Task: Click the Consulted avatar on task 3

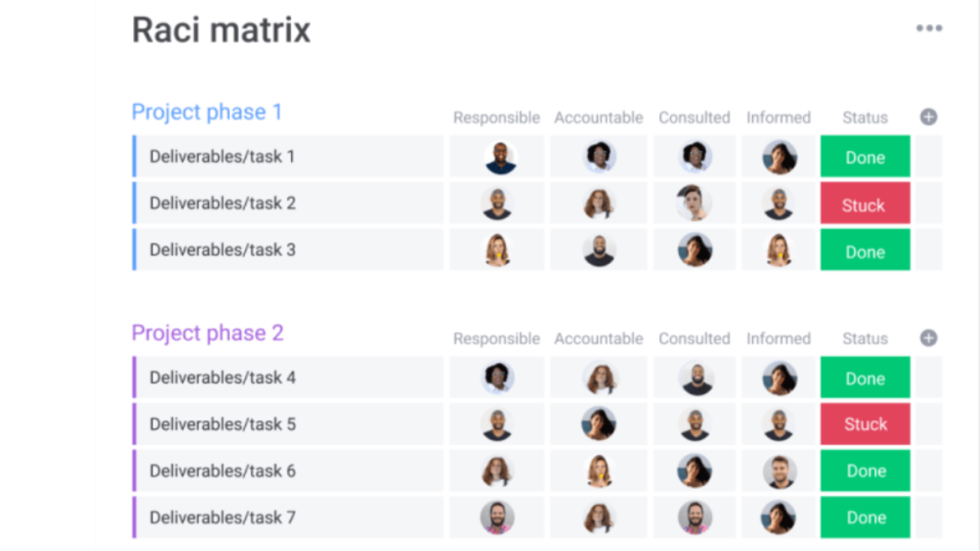Action: coord(694,250)
